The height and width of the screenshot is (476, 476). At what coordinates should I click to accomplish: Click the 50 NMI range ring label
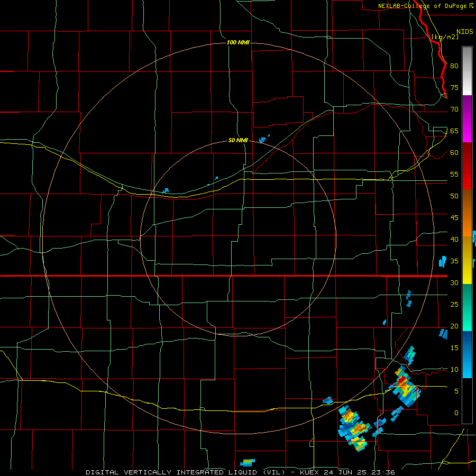(x=238, y=141)
